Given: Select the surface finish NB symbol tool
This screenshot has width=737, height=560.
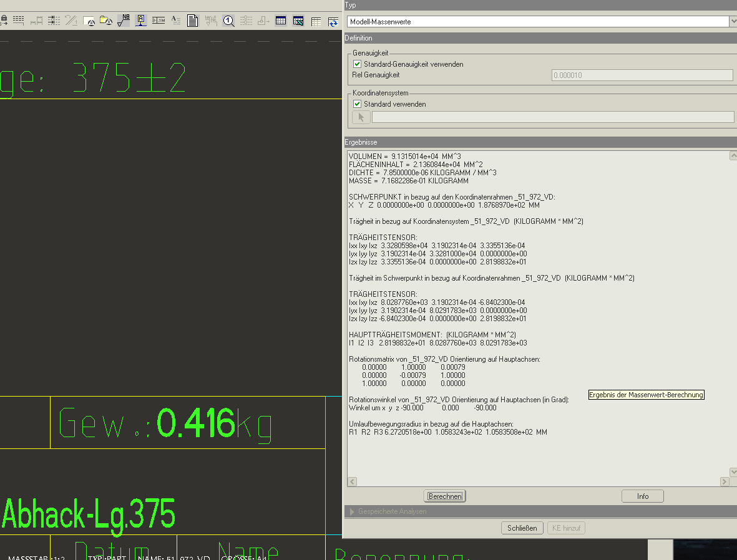Looking at the screenshot, I should pos(123,20).
